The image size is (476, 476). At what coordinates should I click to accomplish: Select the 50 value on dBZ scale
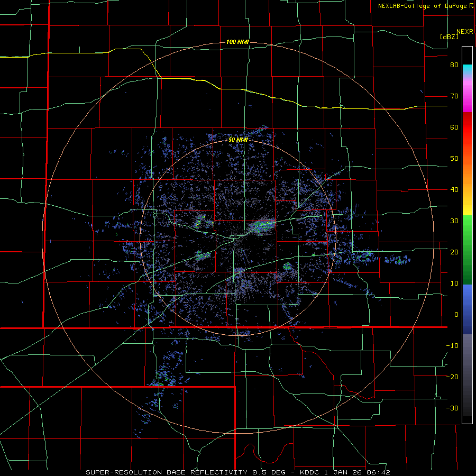pyautogui.click(x=454, y=159)
